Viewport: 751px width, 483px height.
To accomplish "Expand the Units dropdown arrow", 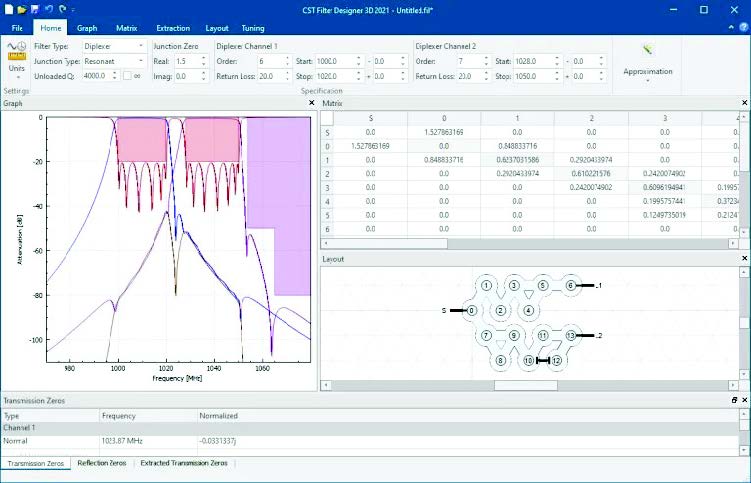I will (x=17, y=77).
